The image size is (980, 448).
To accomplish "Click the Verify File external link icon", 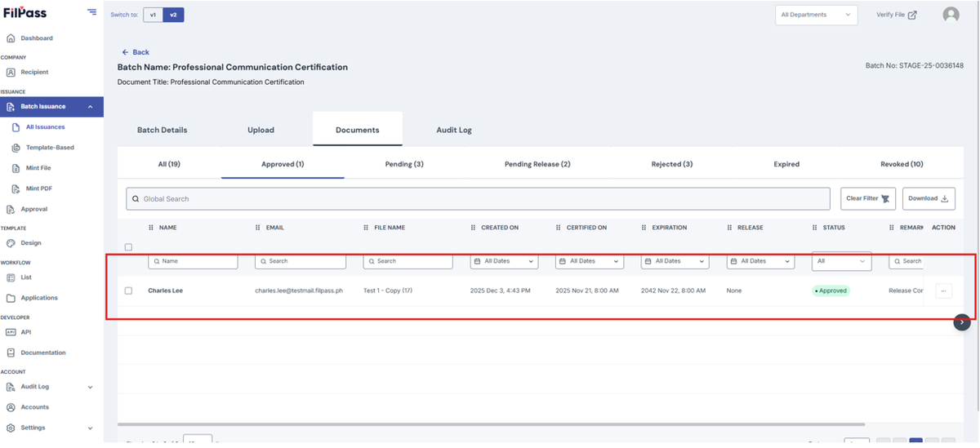I will (x=912, y=15).
